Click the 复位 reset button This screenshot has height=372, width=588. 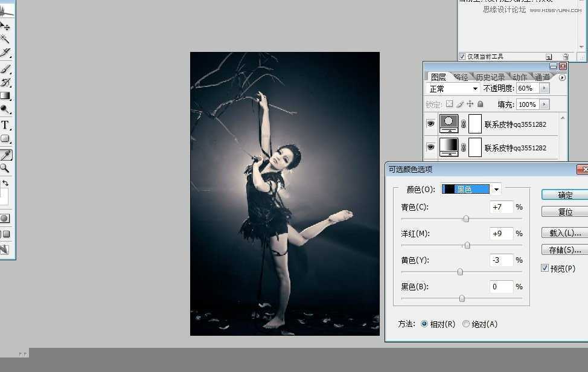tap(564, 212)
